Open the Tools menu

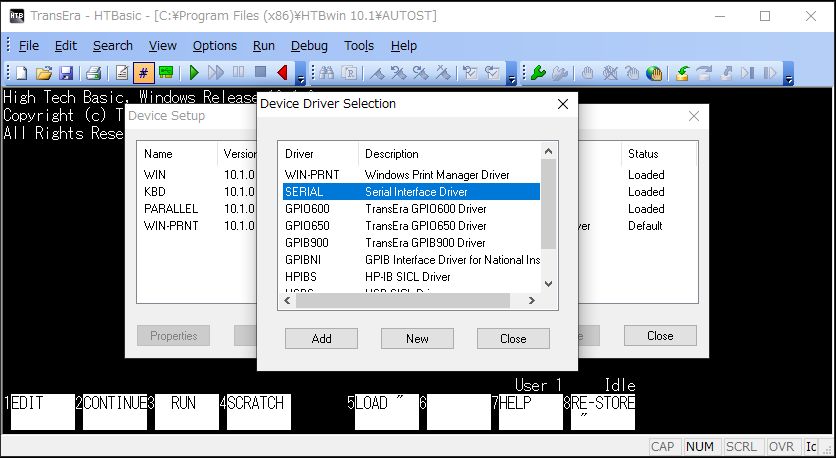(359, 46)
